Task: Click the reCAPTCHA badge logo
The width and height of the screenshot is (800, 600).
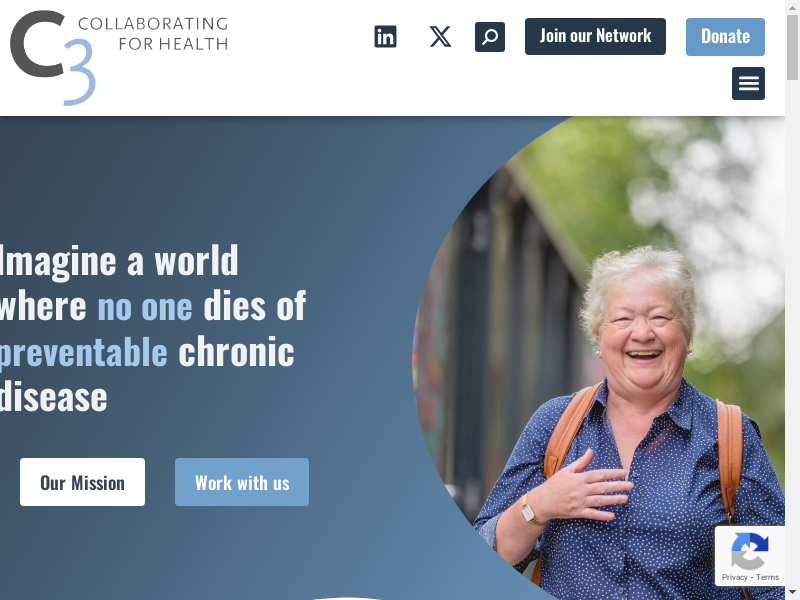Action: (x=749, y=551)
